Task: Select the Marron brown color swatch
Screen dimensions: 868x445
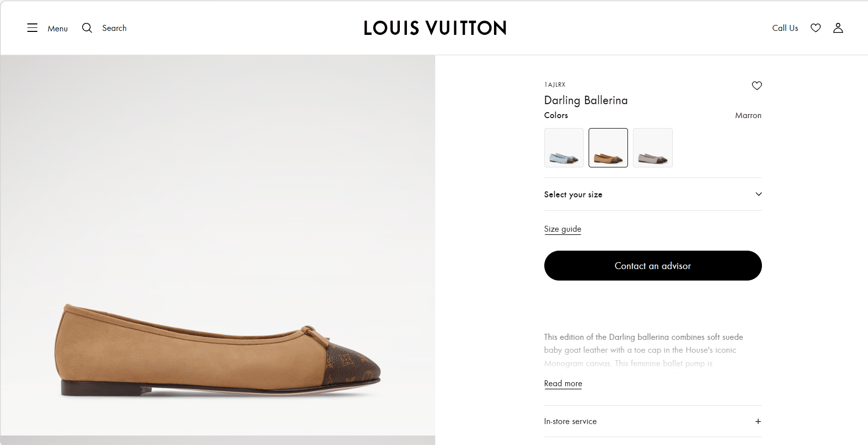Action: click(608, 148)
